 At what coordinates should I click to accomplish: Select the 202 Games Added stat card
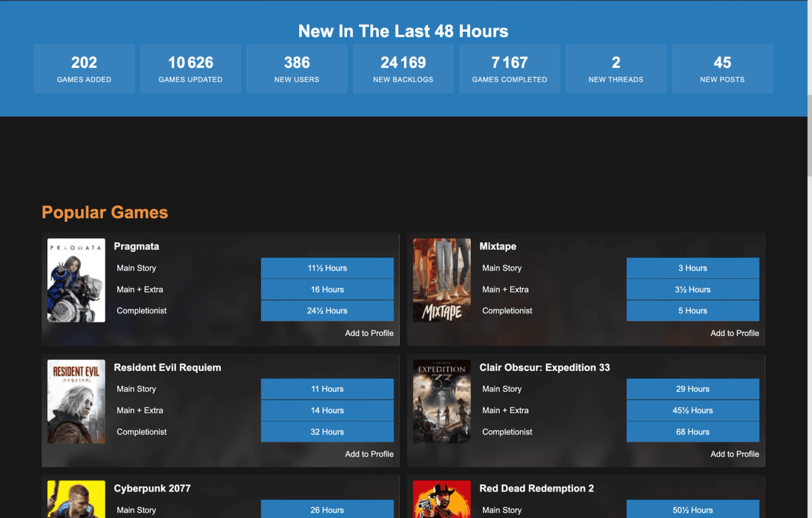click(x=84, y=69)
